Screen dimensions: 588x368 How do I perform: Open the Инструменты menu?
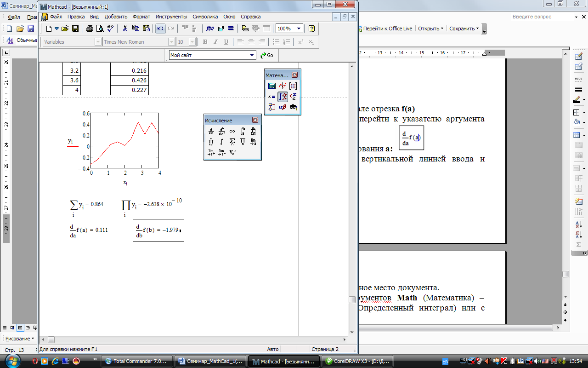pos(172,17)
